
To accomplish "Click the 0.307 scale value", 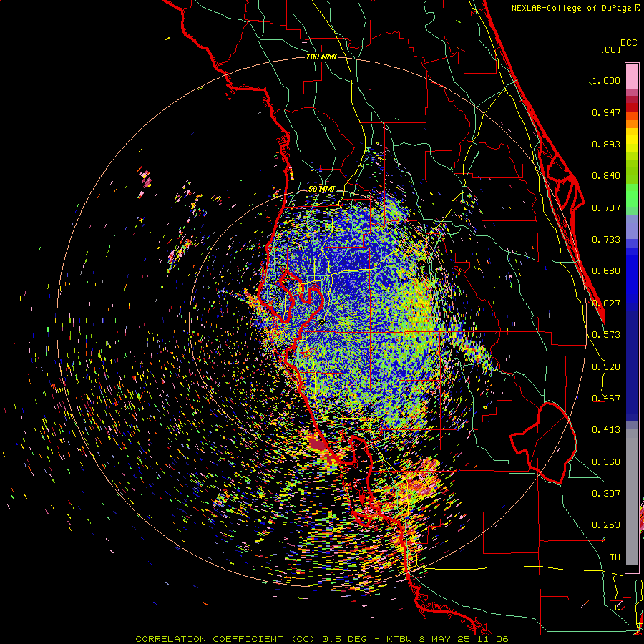I will (x=606, y=494).
